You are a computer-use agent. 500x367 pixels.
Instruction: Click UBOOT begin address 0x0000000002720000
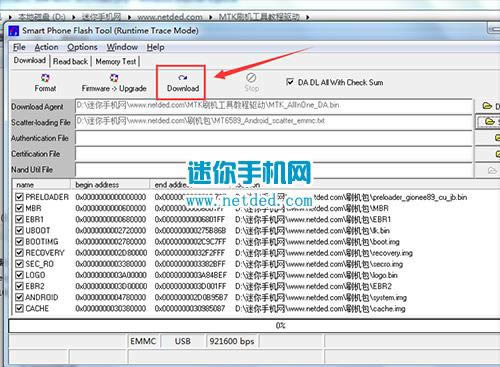coord(111,231)
